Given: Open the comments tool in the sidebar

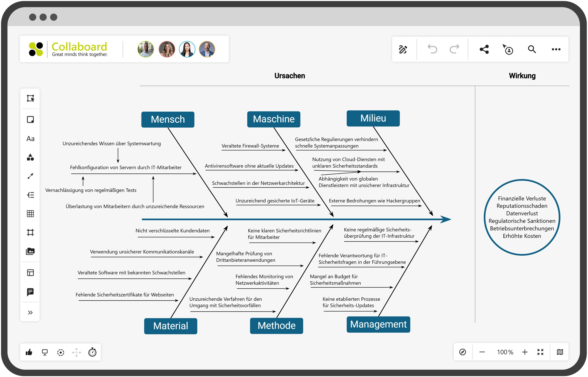Looking at the screenshot, I should point(30,291).
